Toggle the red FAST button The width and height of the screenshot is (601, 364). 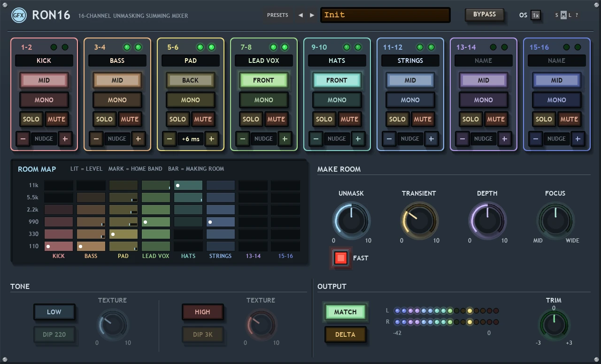(x=341, y=258)
